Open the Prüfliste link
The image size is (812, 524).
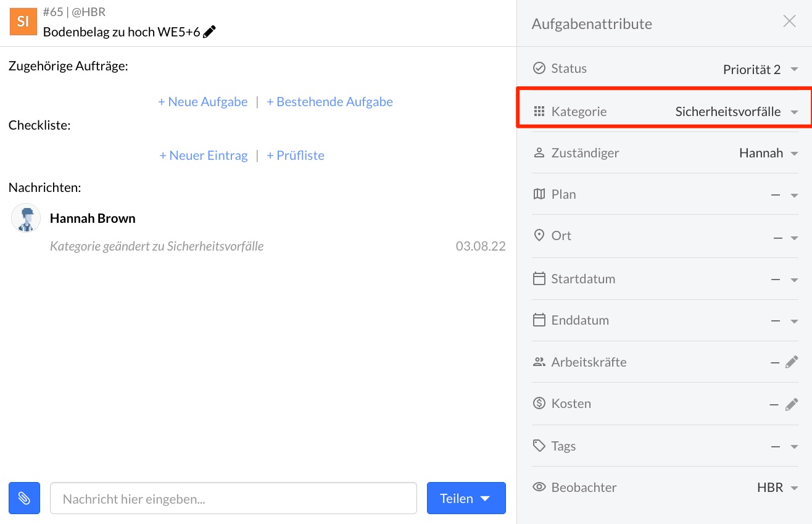(296, 155)
